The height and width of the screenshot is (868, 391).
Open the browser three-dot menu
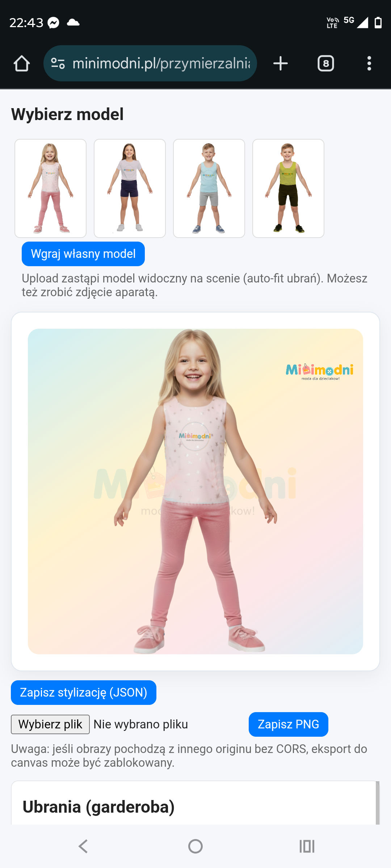click(369, 63)
